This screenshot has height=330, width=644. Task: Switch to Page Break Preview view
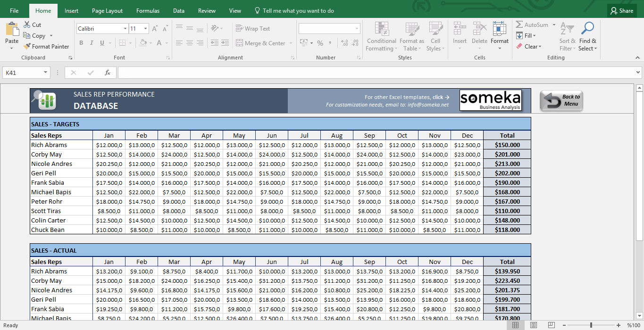pos(551,325)
